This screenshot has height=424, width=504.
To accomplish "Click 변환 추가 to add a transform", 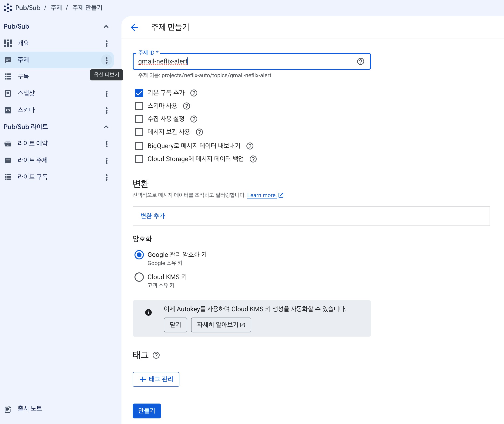I will [x=152, y=216].
